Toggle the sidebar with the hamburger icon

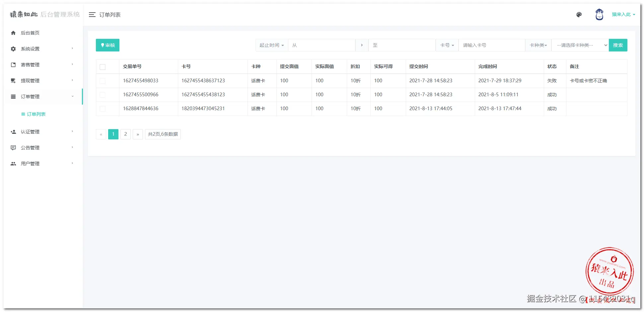pos(92,15)
